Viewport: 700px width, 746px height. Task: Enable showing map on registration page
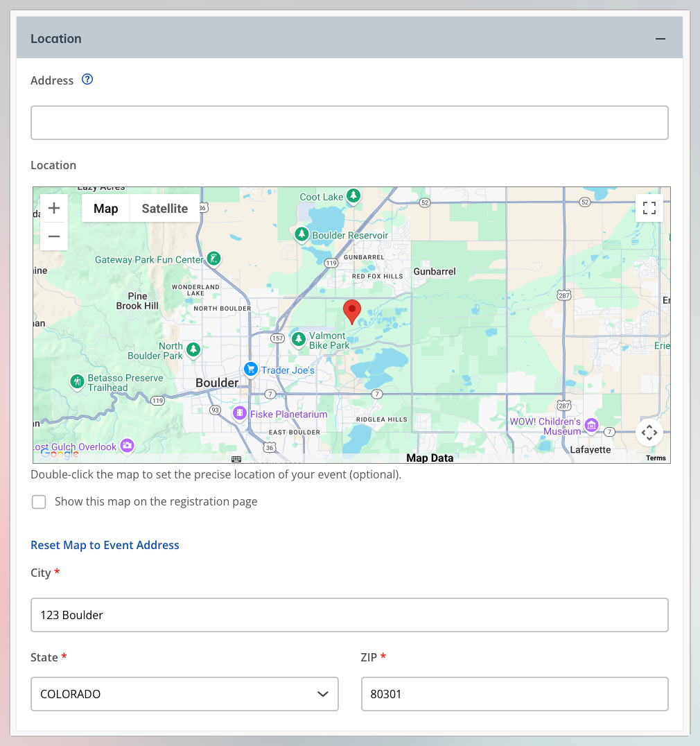point(39,502)
